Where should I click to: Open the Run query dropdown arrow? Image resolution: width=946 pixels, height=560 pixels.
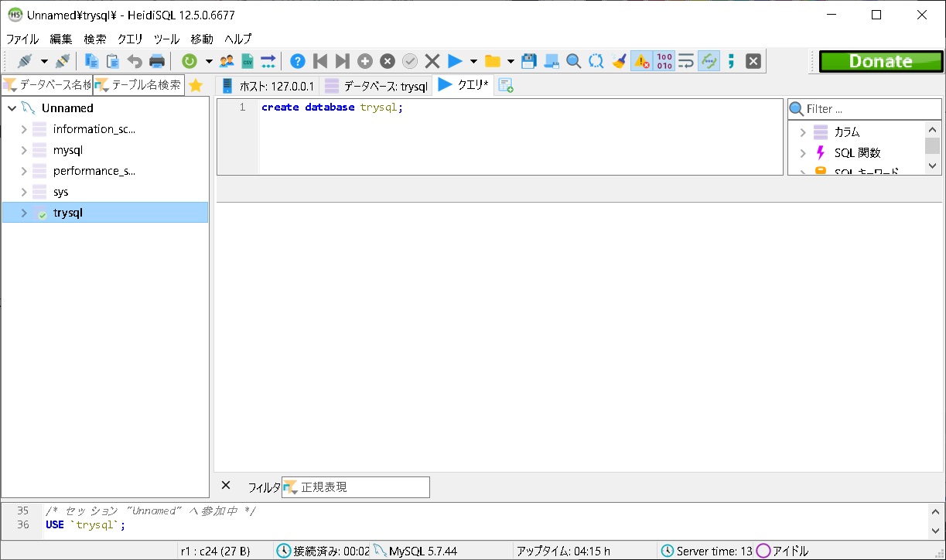point(473,61)
